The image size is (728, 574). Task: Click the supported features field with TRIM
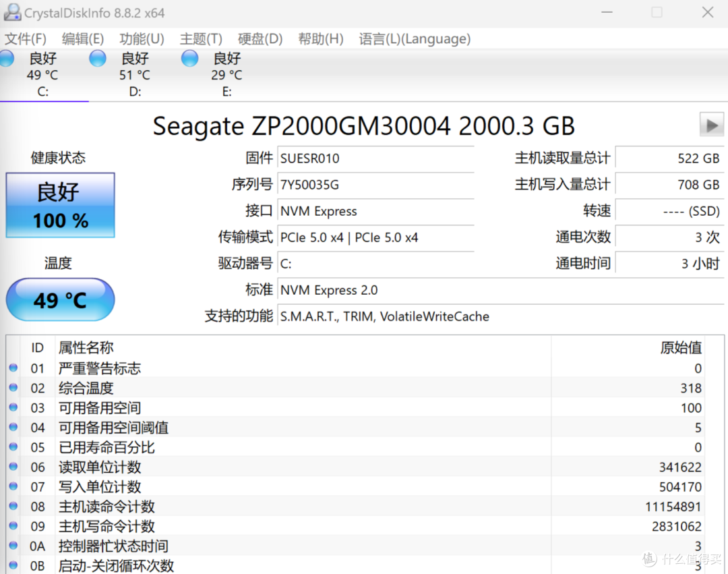click(500, 316)
